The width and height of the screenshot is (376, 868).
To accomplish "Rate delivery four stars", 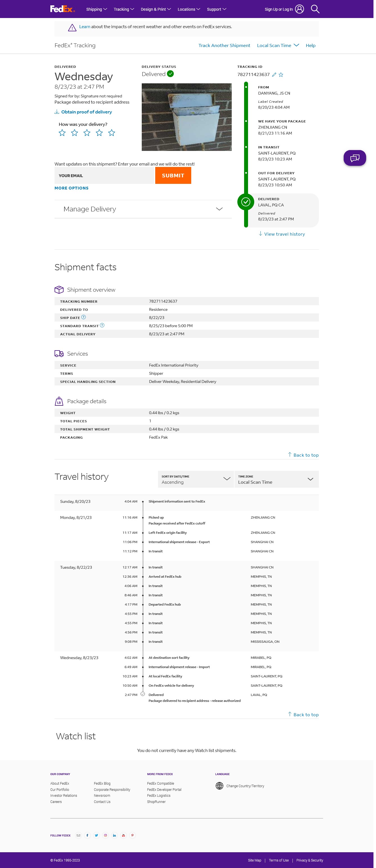I will 99,133.
